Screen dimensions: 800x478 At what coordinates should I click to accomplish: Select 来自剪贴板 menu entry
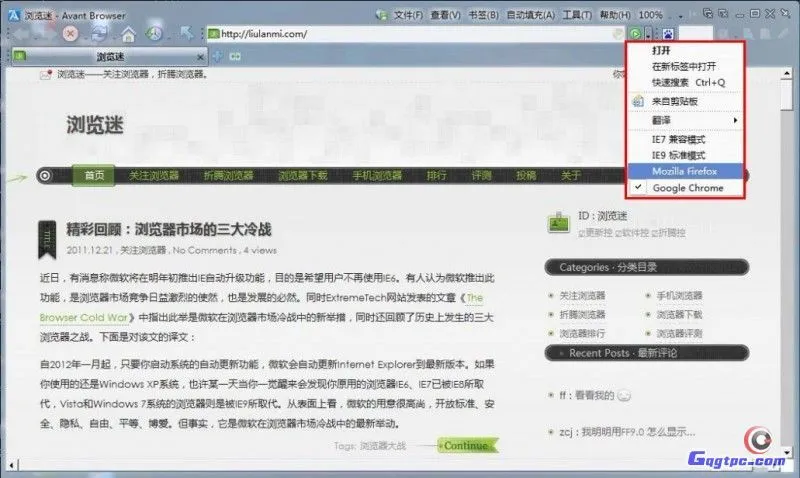pyautogui.click(x=685, y=101)
